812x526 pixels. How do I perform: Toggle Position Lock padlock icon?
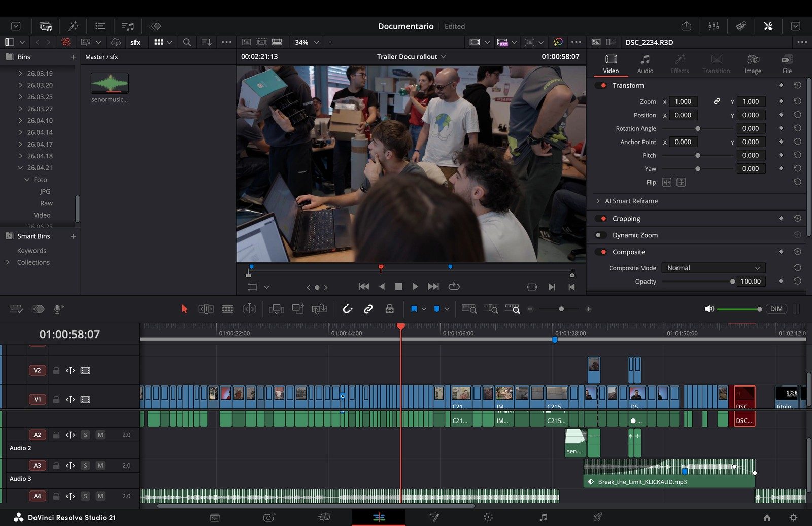(x=390, y=309)
